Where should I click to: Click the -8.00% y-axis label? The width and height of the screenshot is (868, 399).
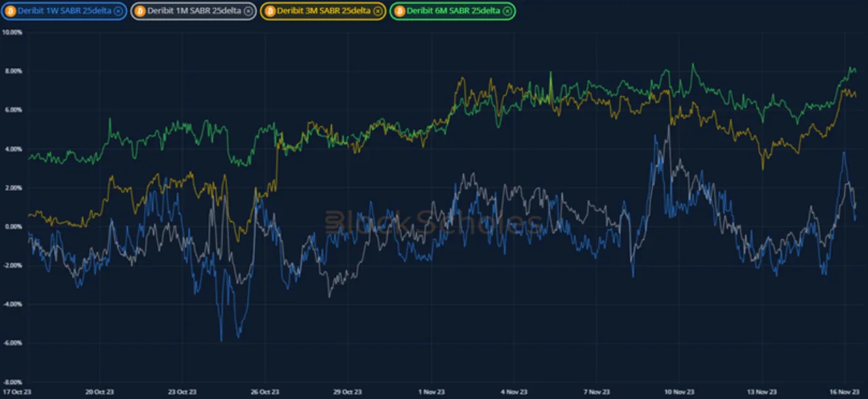tap(12, 383)
